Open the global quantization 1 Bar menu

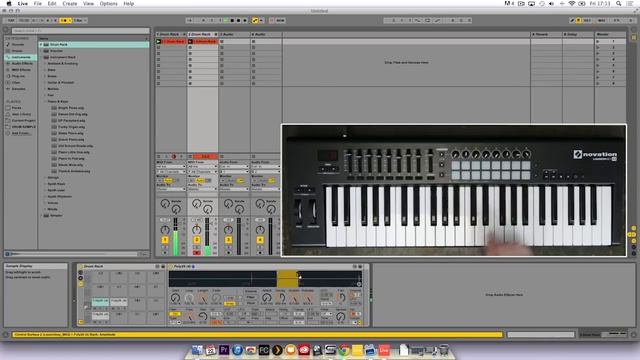80,20
